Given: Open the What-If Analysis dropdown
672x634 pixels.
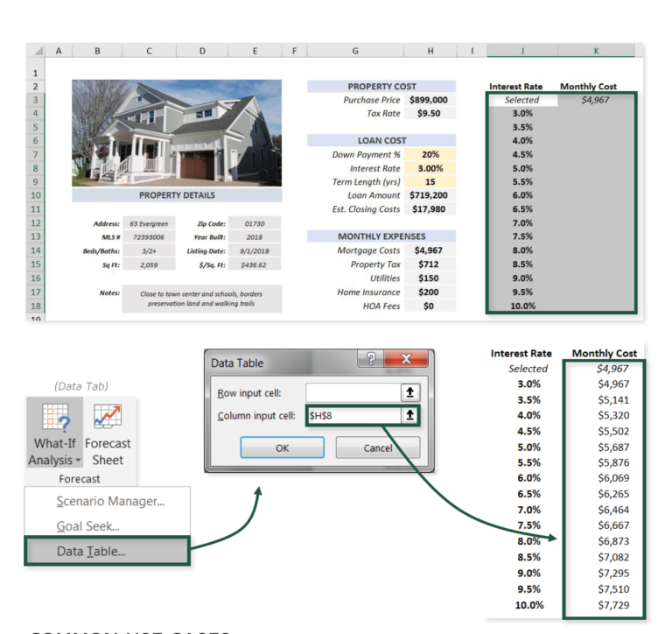Looking at the screenshot, I should pyautogui.click(x=54, y=435).
